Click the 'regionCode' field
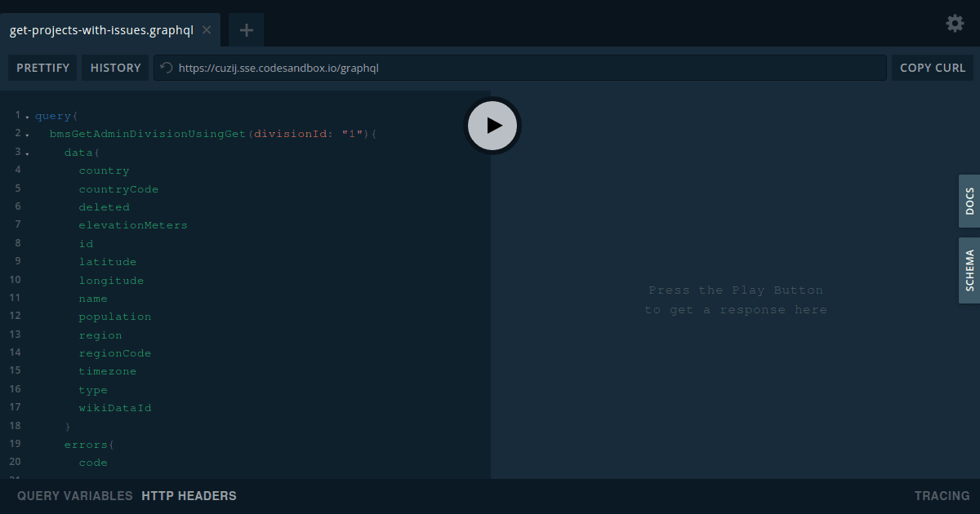 115,353
